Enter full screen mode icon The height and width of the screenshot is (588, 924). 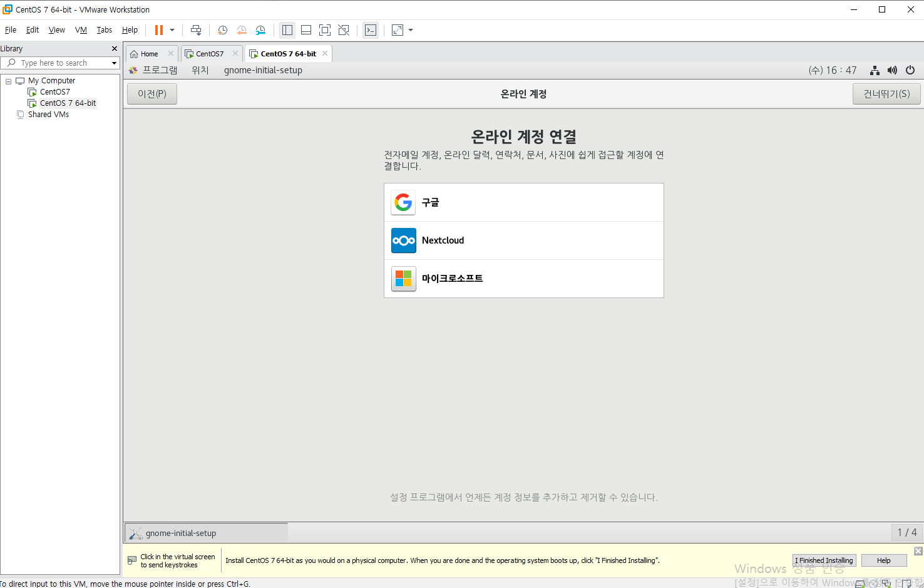tap(325, 30)
